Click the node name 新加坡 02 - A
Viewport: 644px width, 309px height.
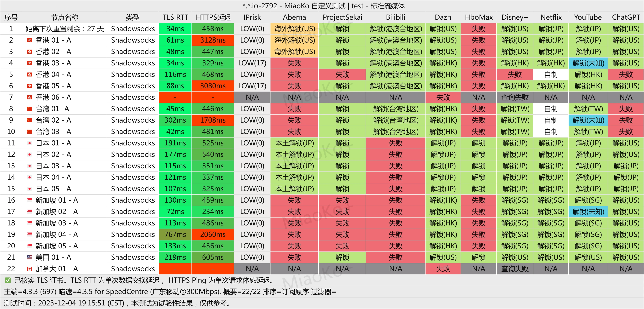click(x=57, y=212)
